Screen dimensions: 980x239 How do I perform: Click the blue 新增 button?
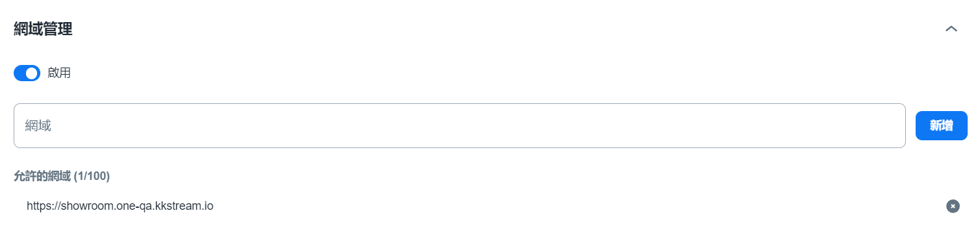[941, 125]
